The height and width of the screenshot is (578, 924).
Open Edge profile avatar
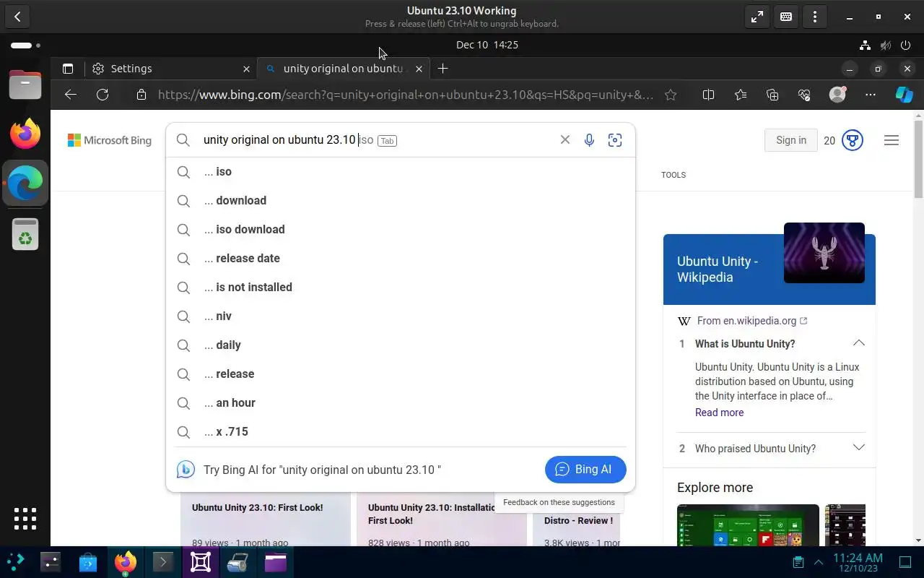pos(837,95)
